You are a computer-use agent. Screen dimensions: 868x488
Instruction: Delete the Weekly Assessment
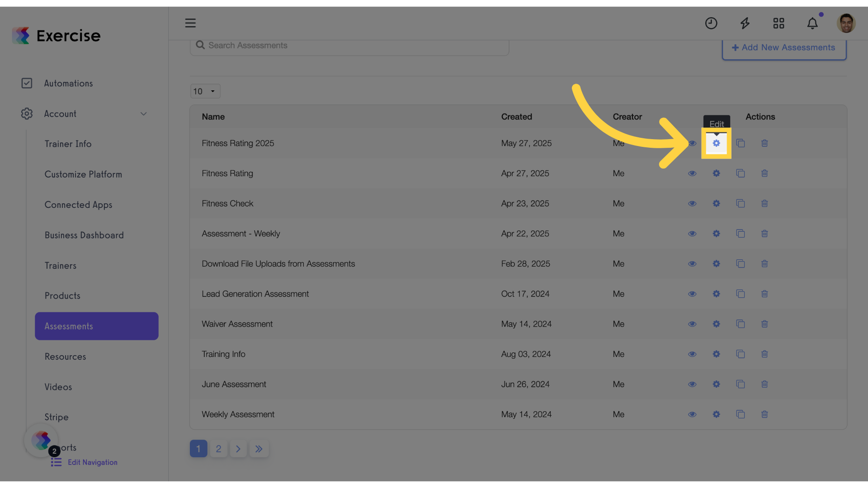click(x=764, y=414)
